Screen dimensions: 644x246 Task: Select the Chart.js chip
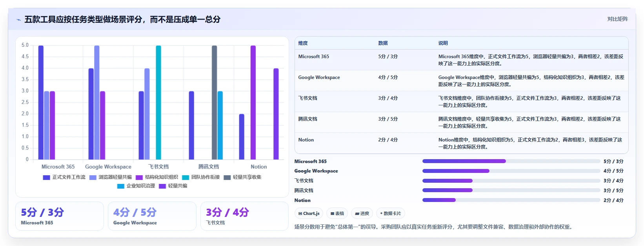tap(309, 213)
